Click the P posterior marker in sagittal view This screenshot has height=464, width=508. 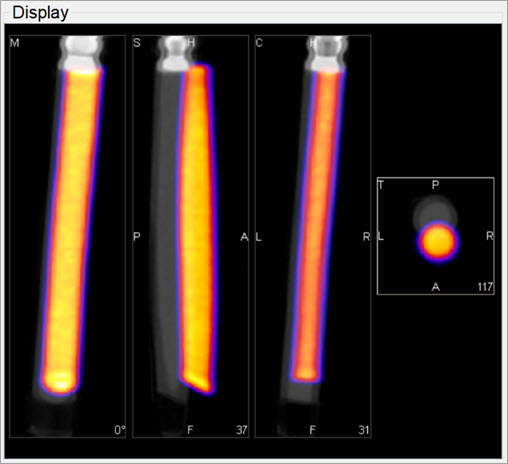coord(137,236)
